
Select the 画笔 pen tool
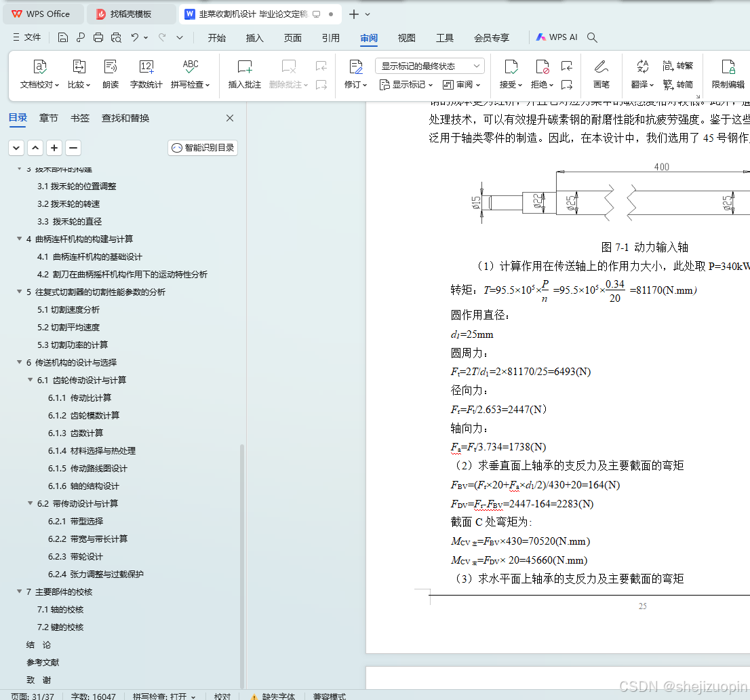(x=601, y=74)
